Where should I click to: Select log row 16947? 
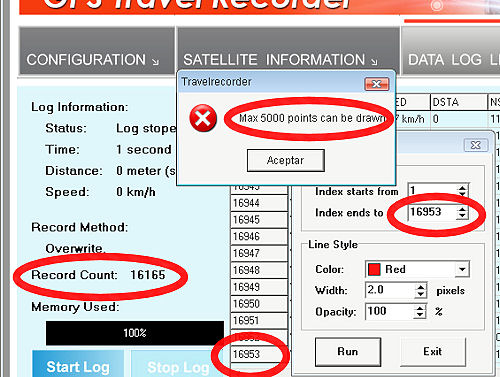pyautogui.click(x=259, y=253)
